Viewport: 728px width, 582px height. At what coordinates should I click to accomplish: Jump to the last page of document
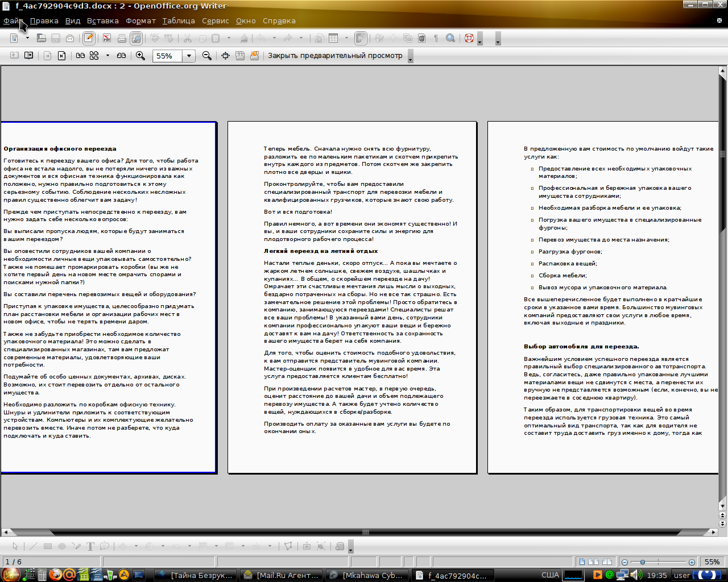click(x=61, y=56)
